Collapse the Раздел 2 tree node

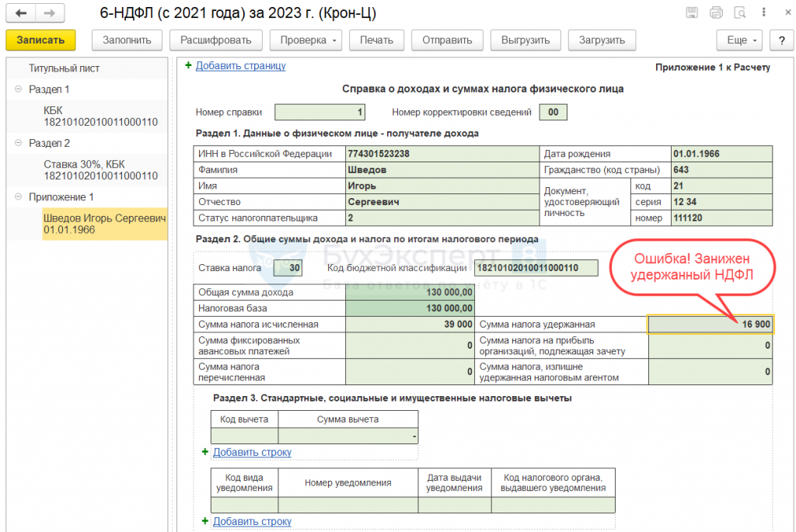[18, 144]
